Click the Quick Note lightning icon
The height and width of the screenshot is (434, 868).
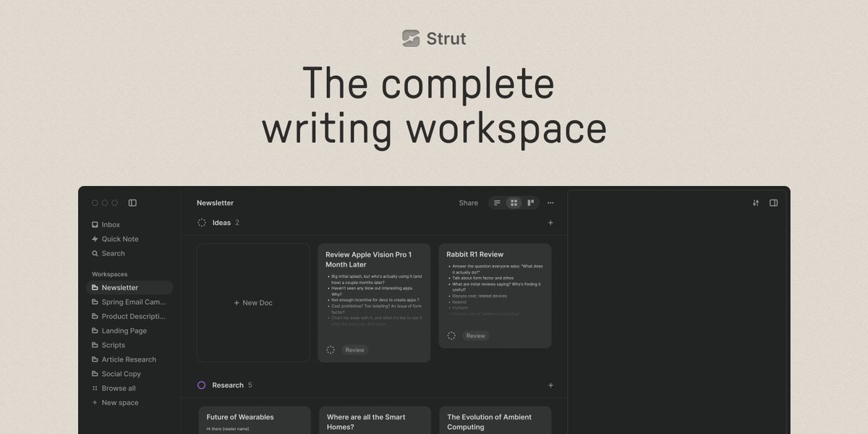point(95,239)
